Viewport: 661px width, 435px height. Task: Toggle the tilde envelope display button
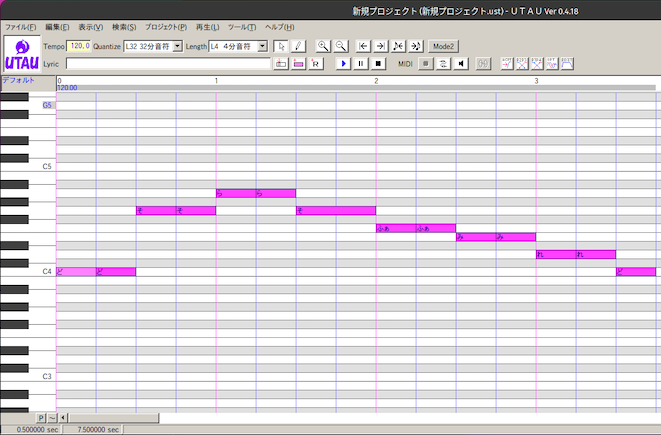click(x=53, y=416)
